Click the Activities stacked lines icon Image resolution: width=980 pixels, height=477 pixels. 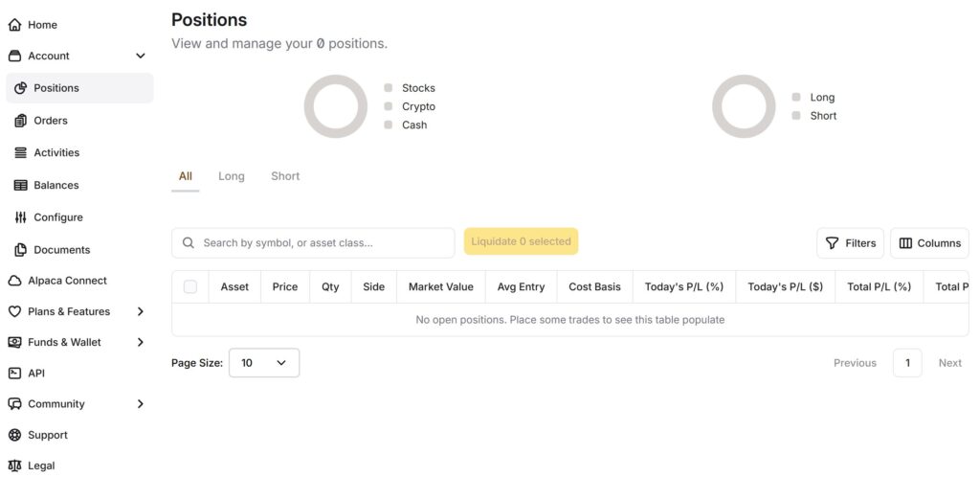[x=21, y=152]
